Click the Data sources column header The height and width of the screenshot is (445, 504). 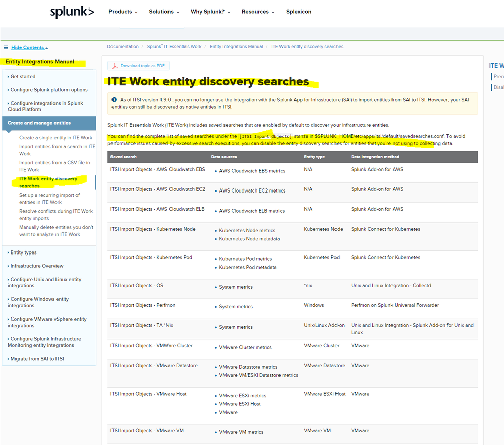click(x=224, y=157)
